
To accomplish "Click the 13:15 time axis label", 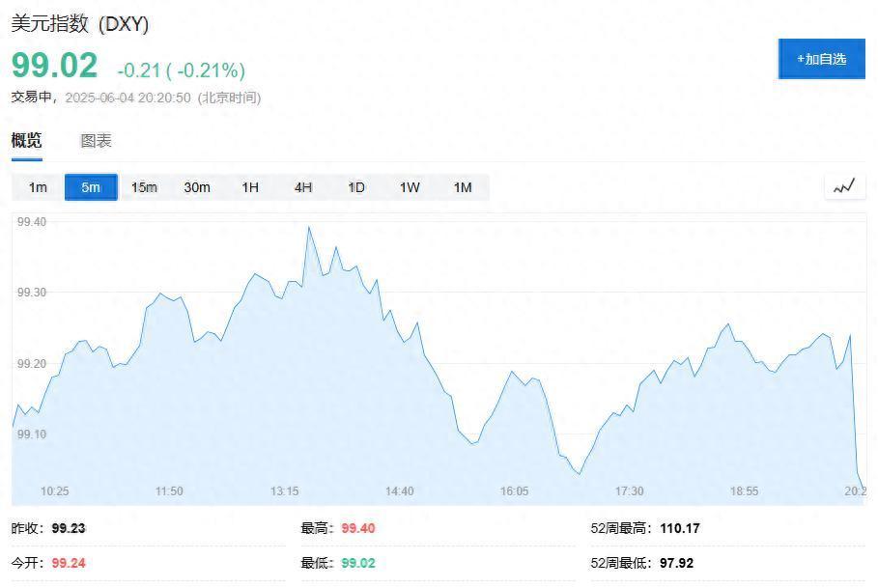I will pos(284,491).
